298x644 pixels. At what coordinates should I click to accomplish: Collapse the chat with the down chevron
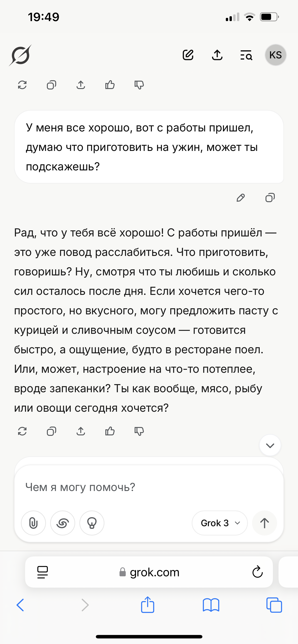[x=270, y=445]
